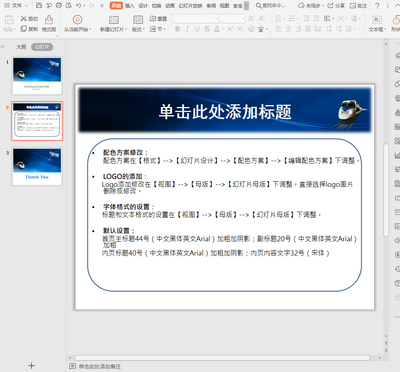The width and height of the screenshot is (400, 372).
Task: Click the Increase Indent icon
Action: (316, 19)
